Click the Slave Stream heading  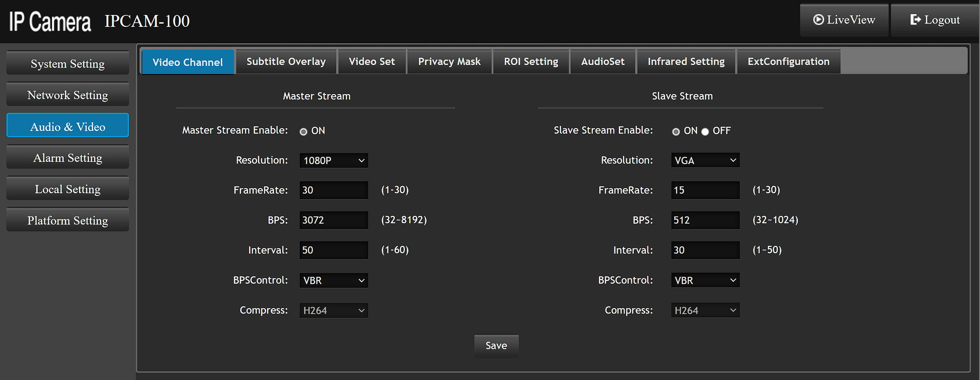click(x=682, y=96)
